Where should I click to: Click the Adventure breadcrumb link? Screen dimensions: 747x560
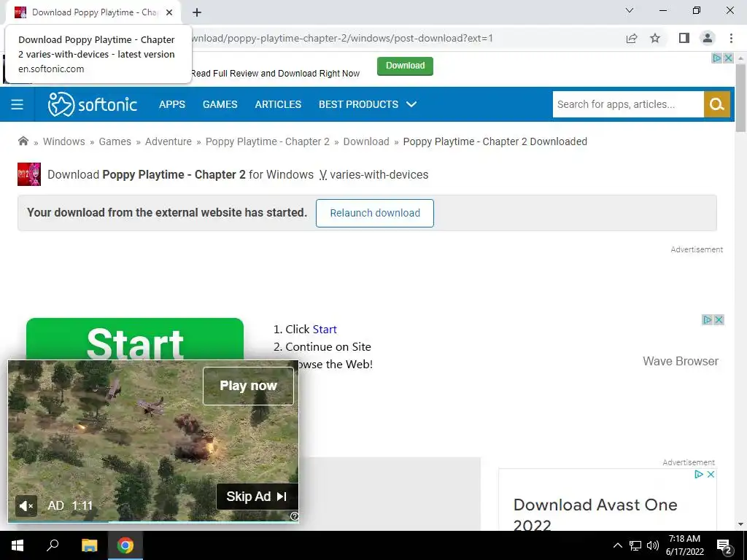point(169,141)
